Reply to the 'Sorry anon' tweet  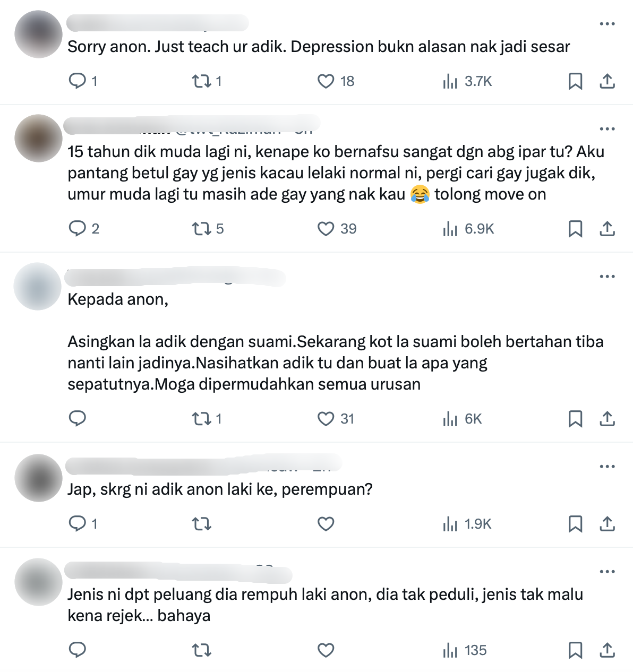(x=78, y=81)
